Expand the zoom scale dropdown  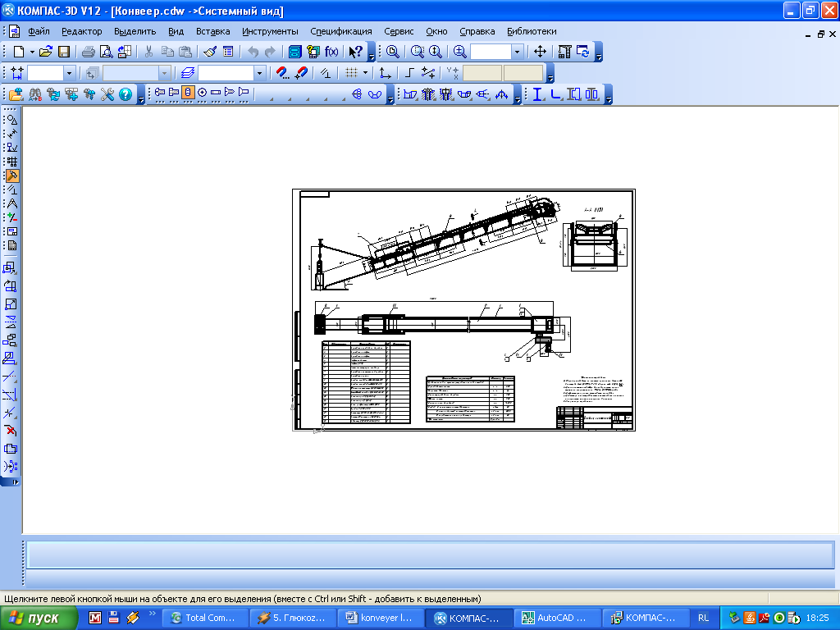tap(517, 52)
